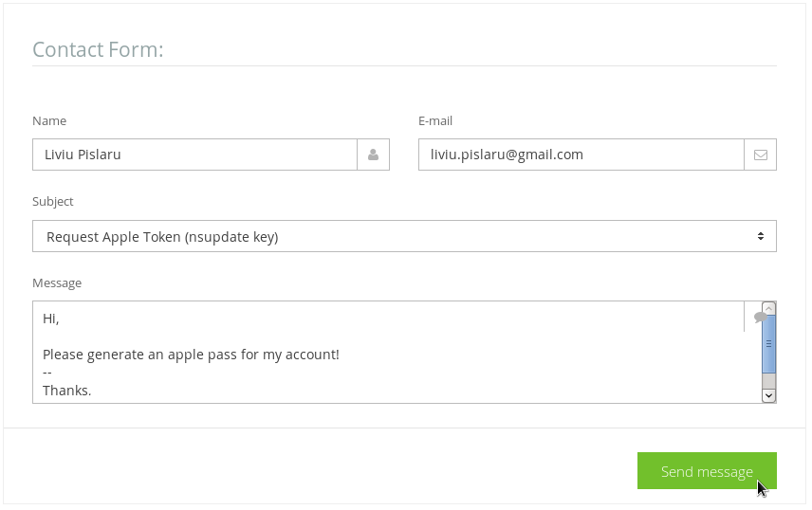Place cursor on the 'Thanks.' line

(x=66, y=391)
